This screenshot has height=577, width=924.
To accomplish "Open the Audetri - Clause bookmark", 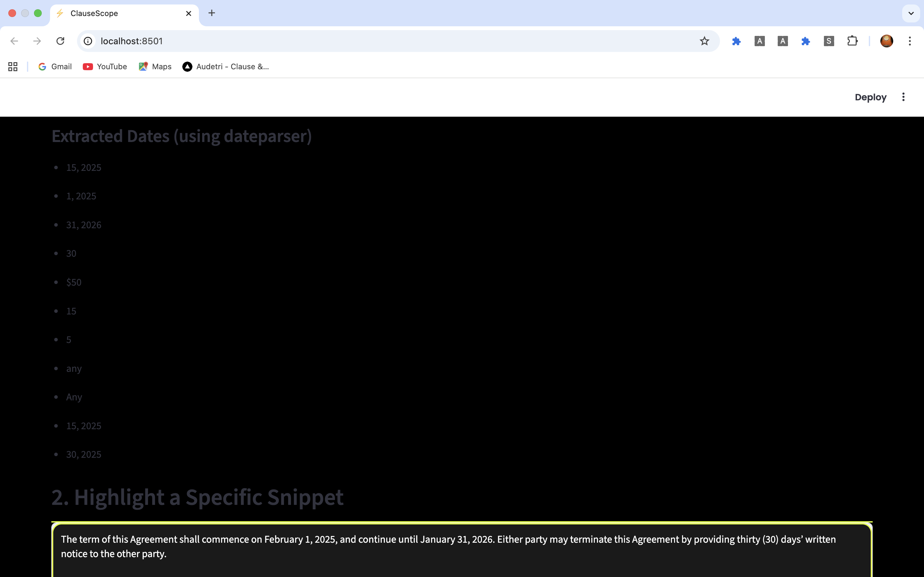I will (x=226, y=67).
